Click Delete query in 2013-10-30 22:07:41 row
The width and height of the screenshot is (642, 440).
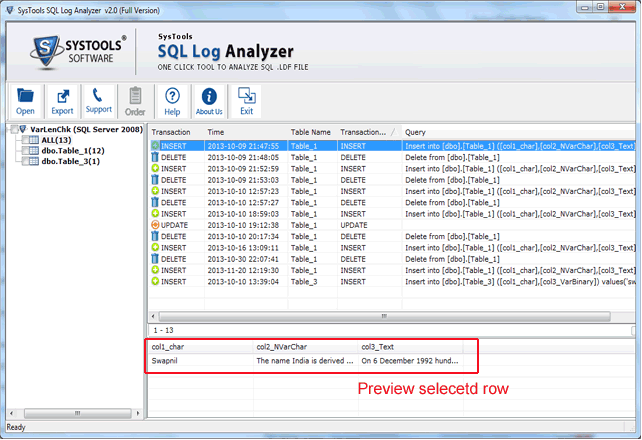point(518,259)
